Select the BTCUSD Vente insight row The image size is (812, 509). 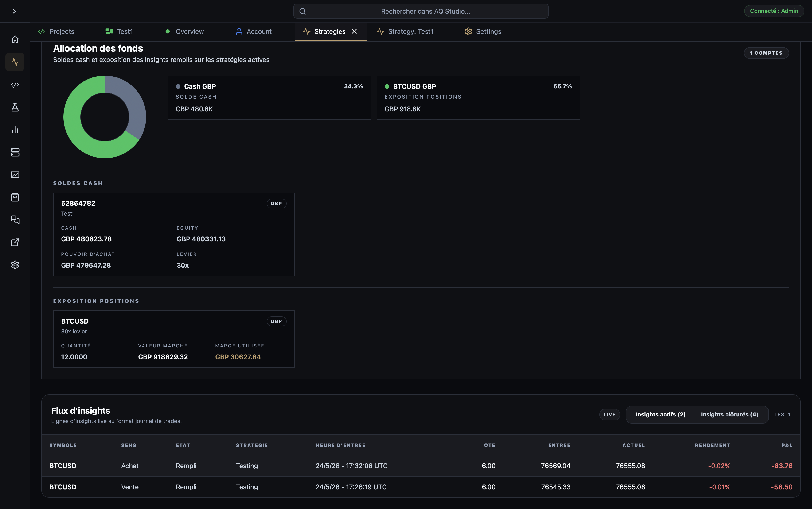(x=421, y=487)
